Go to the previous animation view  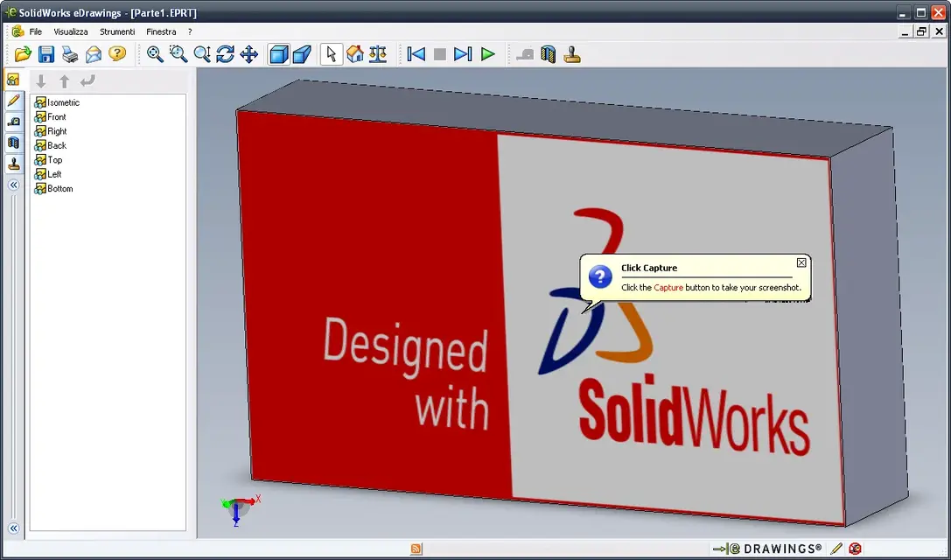tap(416, 54)
